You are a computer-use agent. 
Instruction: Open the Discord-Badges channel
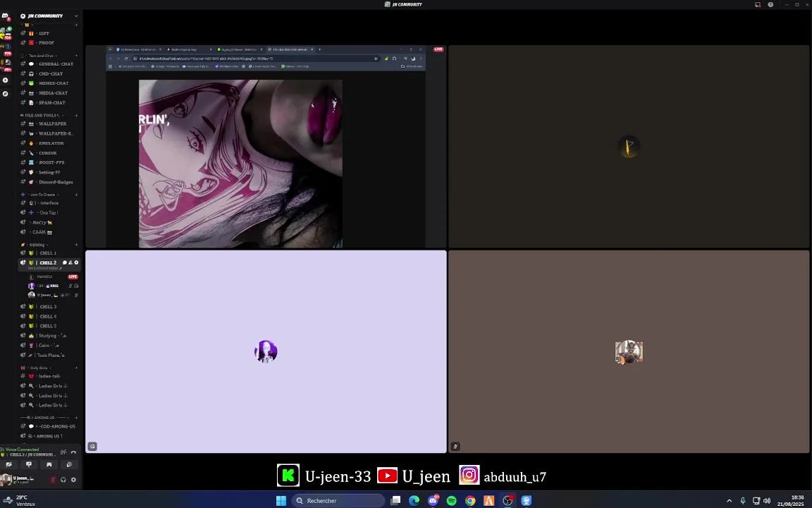point(49,182)
